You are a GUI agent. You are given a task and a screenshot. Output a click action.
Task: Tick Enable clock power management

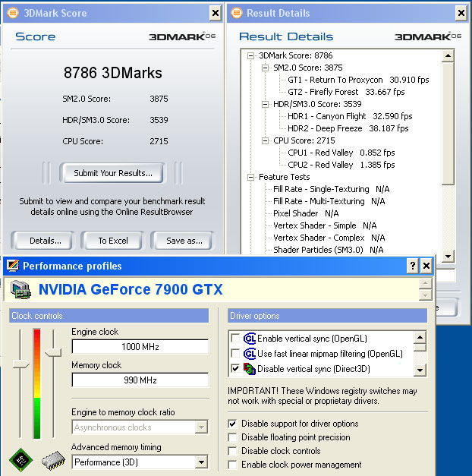coord(234,465)
